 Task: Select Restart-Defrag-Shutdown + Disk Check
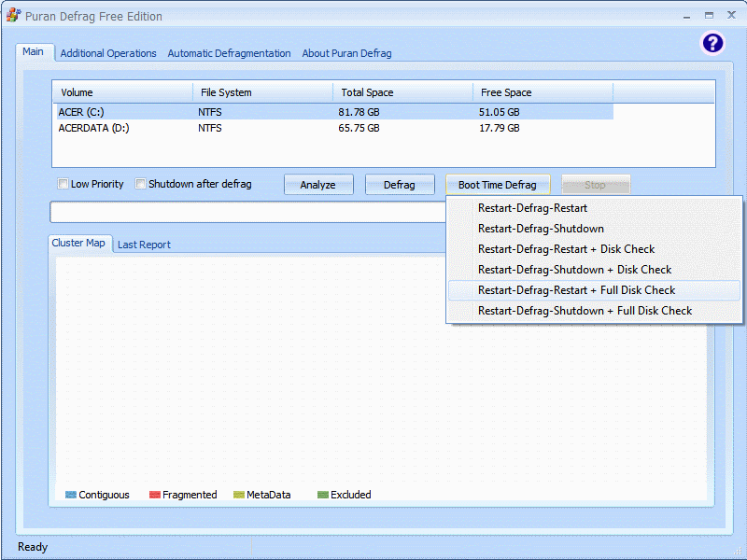pyautogui.click(x=594, y=270)
